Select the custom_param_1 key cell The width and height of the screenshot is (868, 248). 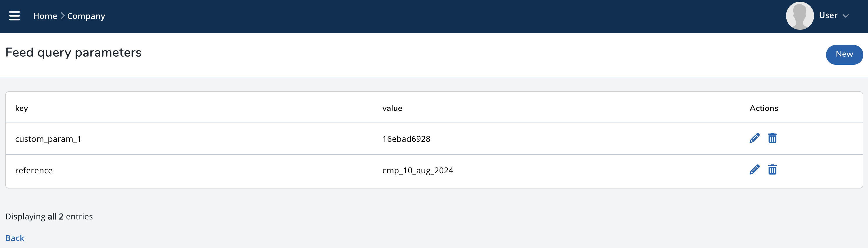(x=48, y=139)
